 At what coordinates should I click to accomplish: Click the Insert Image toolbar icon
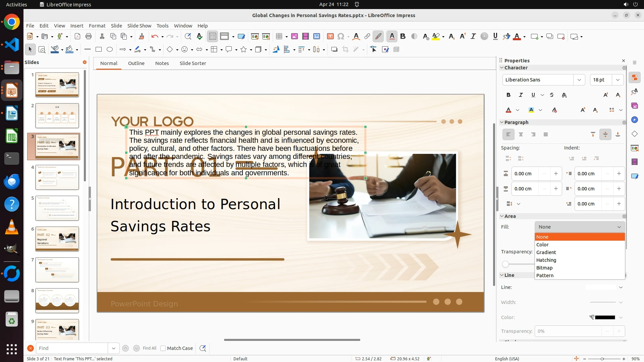tap(294, 37)
